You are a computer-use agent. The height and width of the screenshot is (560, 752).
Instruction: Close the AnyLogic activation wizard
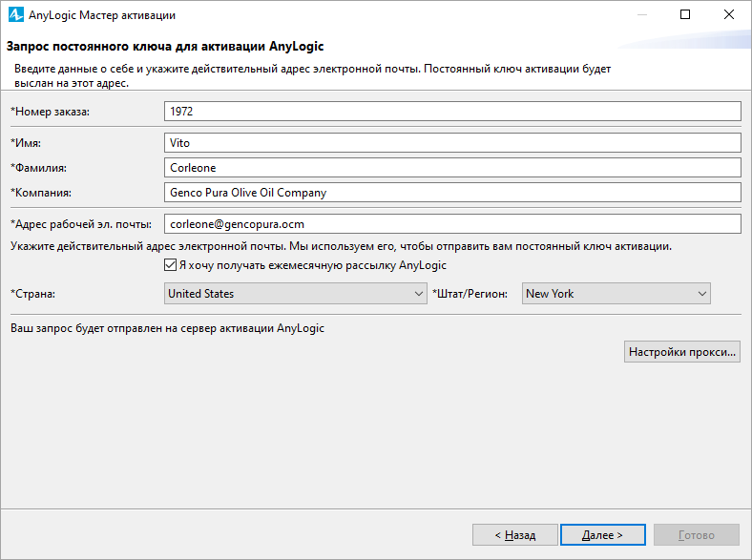729,15
